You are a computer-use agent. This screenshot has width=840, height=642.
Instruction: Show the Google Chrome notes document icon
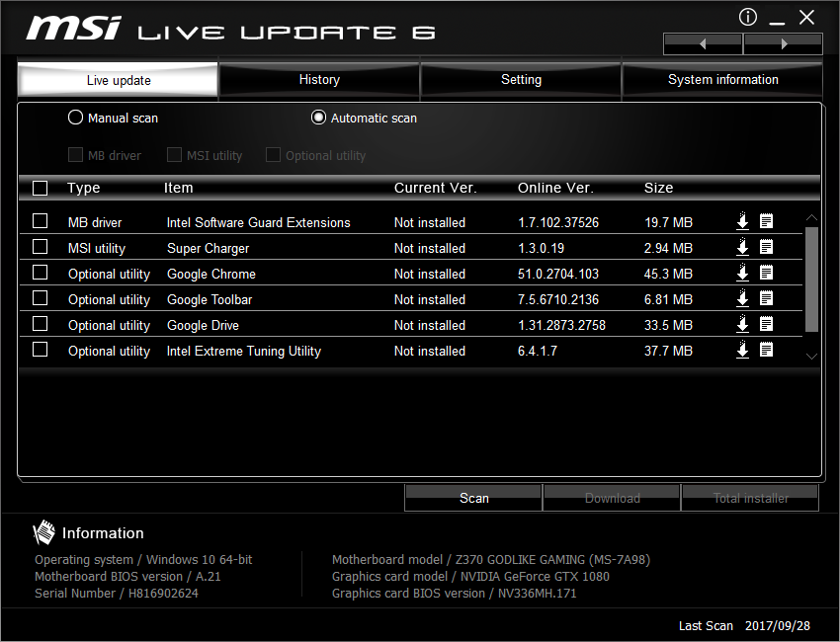point(767,273)
